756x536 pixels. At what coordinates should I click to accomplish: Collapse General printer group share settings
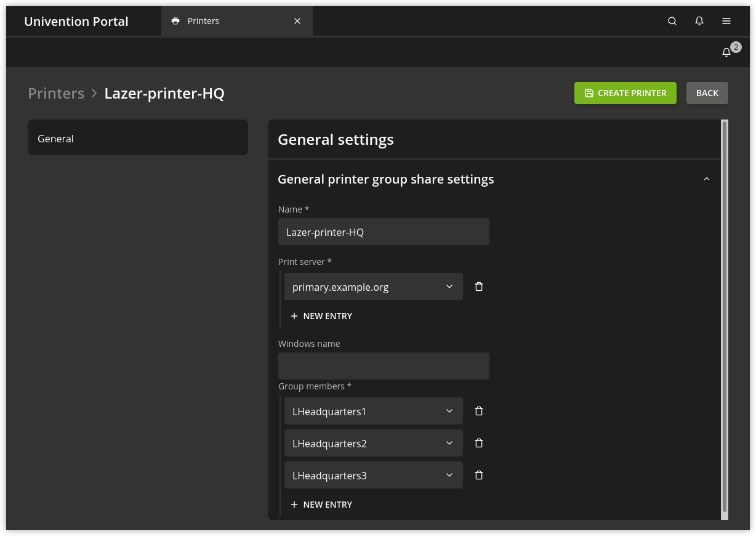[707, 179]
